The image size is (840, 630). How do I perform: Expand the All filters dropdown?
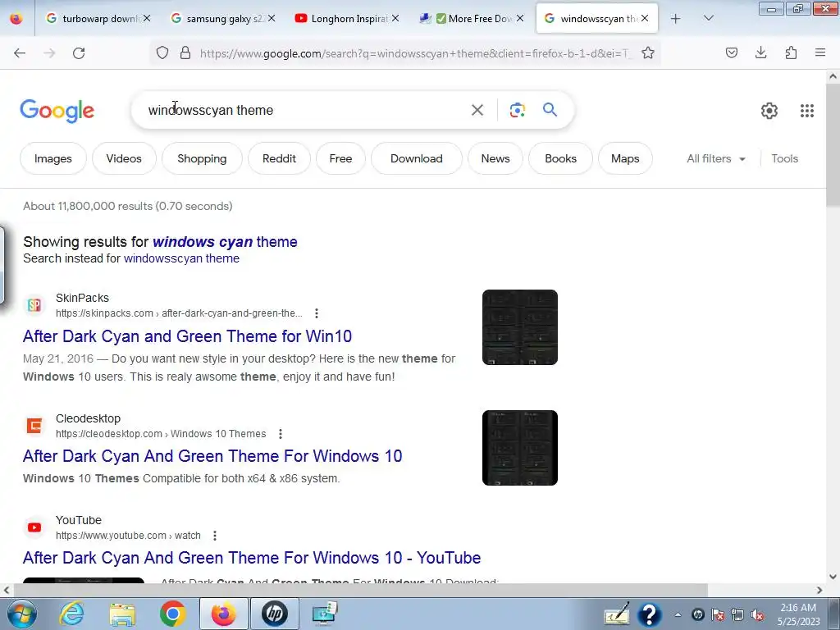pos(716,158)
